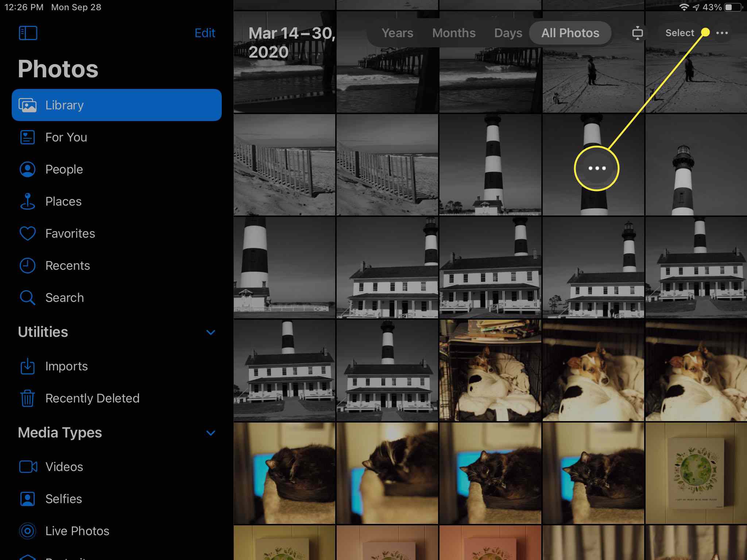Switch to All Photos view tab
The height and width of the screenshot is (560, 747).
(569, 32)
